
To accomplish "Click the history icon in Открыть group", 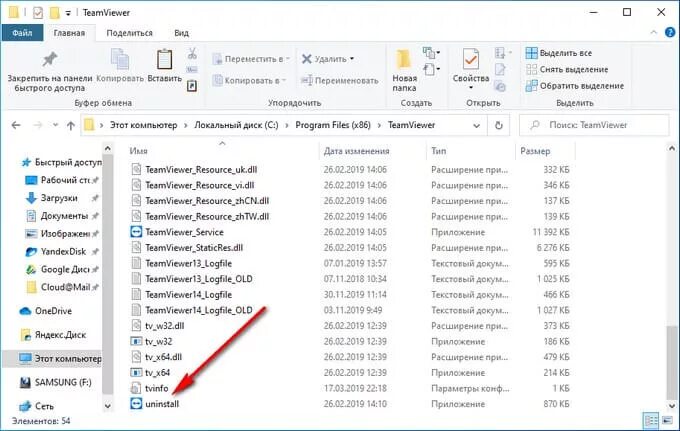I will click(x=500, y=86).
